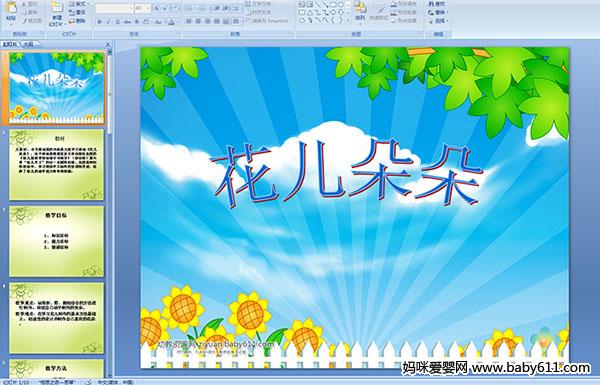The width and height of the screenshot is (600, 385).
Task: Open the Replace dropdown
Action: tap(439, 12)
